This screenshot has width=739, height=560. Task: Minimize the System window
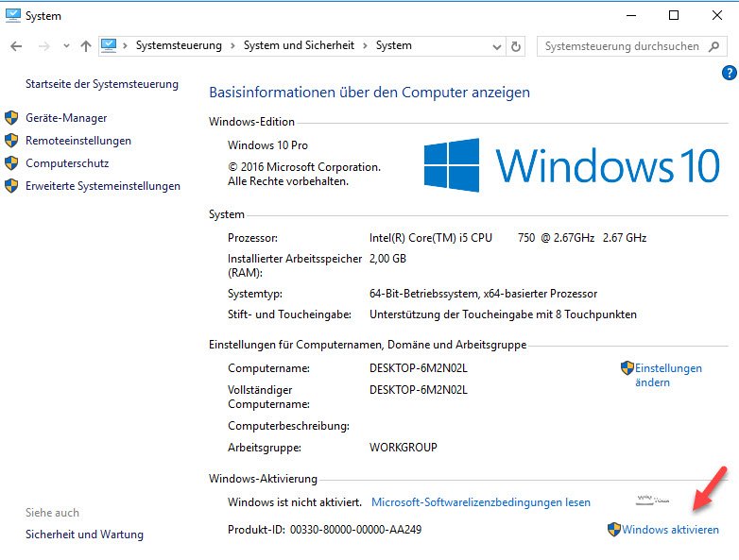pos(631,15)
